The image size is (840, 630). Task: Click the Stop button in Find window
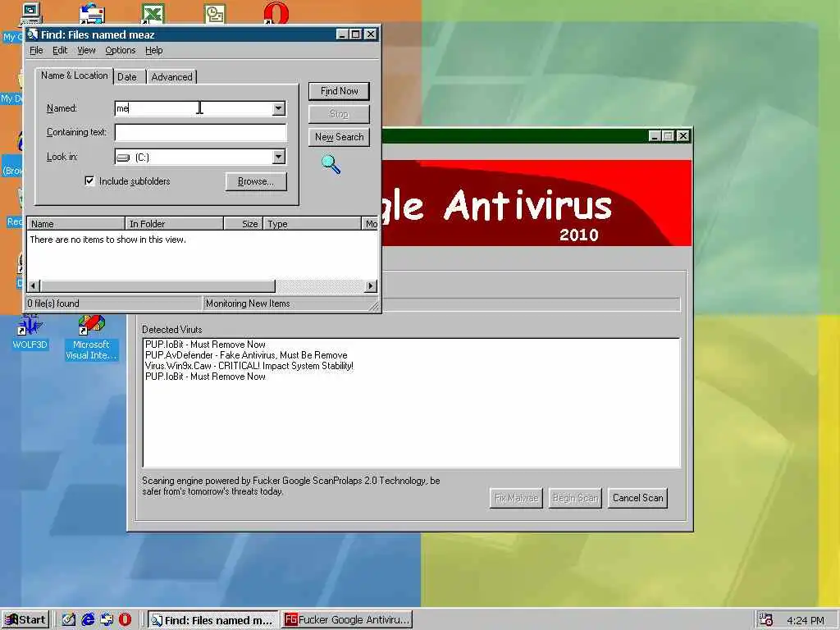(339, 114)
